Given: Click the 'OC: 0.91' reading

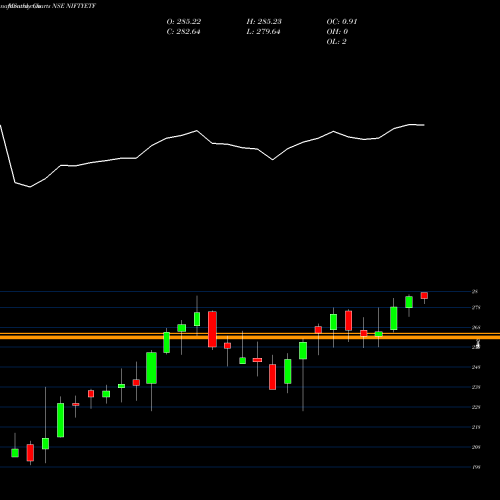Looking at the screenshot, I should pos(342,22).
